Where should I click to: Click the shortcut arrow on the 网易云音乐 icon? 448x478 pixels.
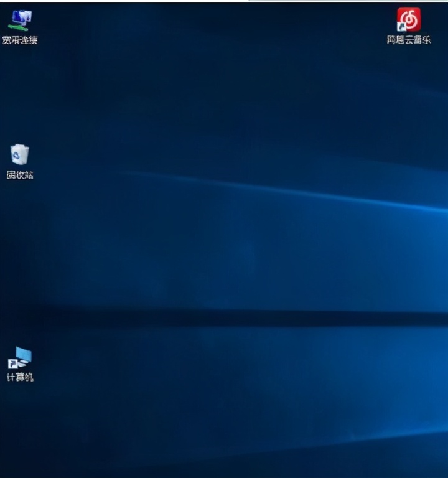[401, 27]
